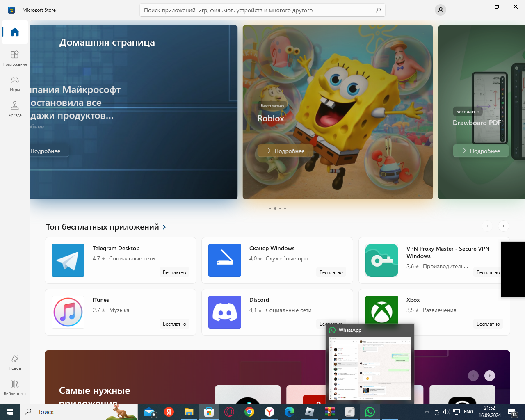Open the Xbox app icon

point(382,312)
